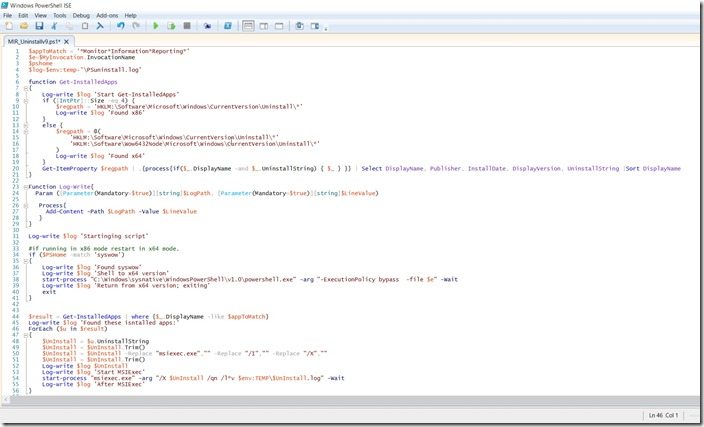The image size is (704, 427).
Task: Click the '#if running in x86 mode' comment
Action: click(104, 249)
